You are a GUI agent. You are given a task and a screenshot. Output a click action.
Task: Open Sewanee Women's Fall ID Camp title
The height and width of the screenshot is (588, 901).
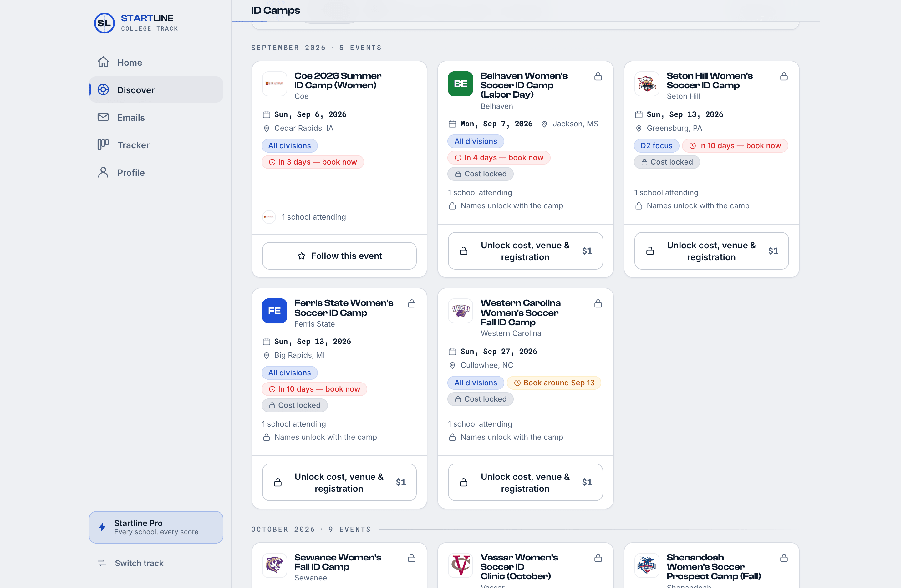pyautogui.click(x=338, y=562)
